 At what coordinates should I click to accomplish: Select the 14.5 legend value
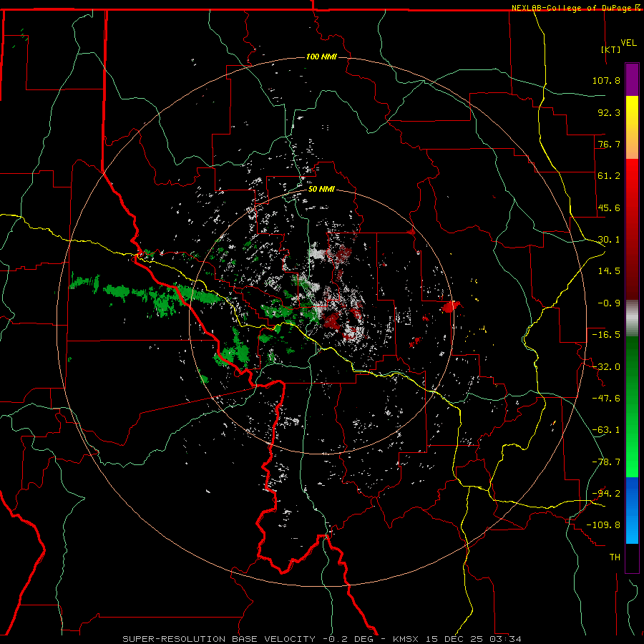point(609,271)
